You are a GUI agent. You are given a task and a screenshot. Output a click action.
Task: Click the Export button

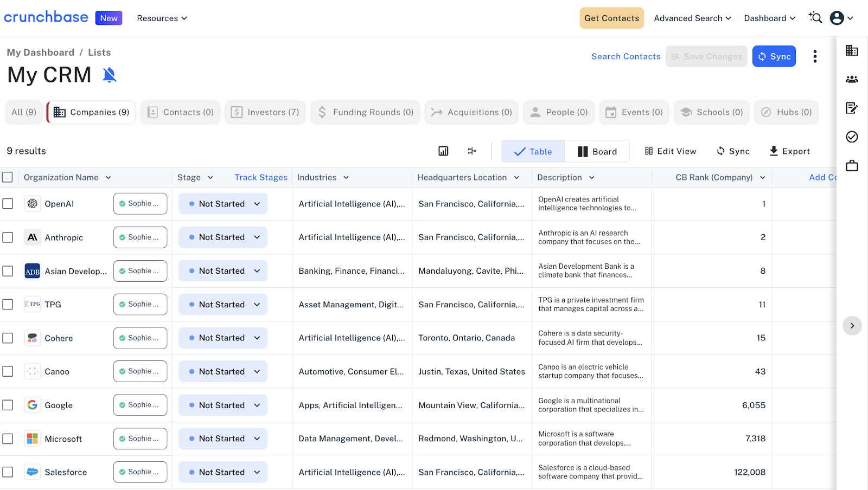[789, 151]
